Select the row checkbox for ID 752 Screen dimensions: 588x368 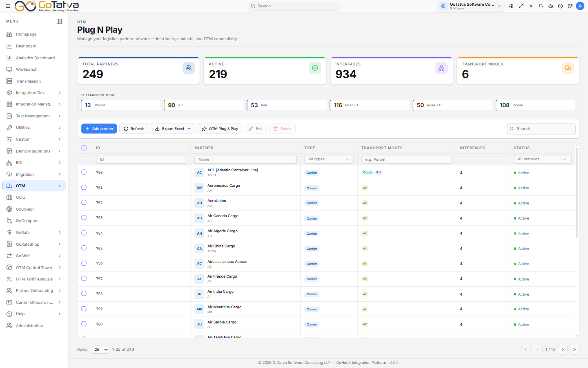(84, 202)
